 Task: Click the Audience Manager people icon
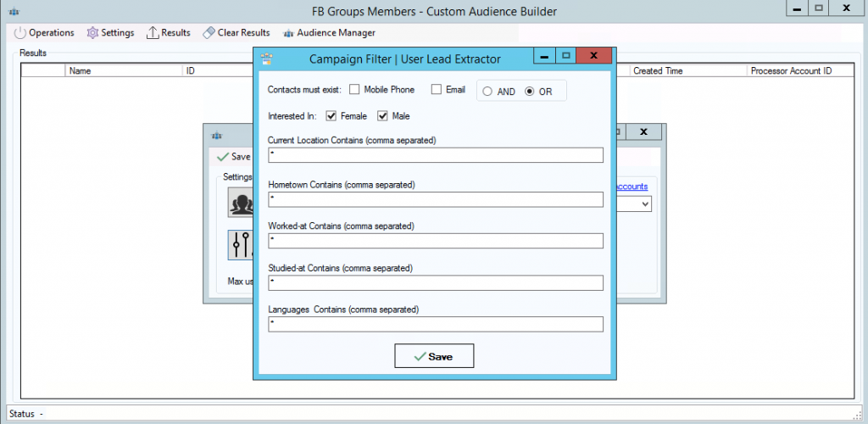[288, 33]
